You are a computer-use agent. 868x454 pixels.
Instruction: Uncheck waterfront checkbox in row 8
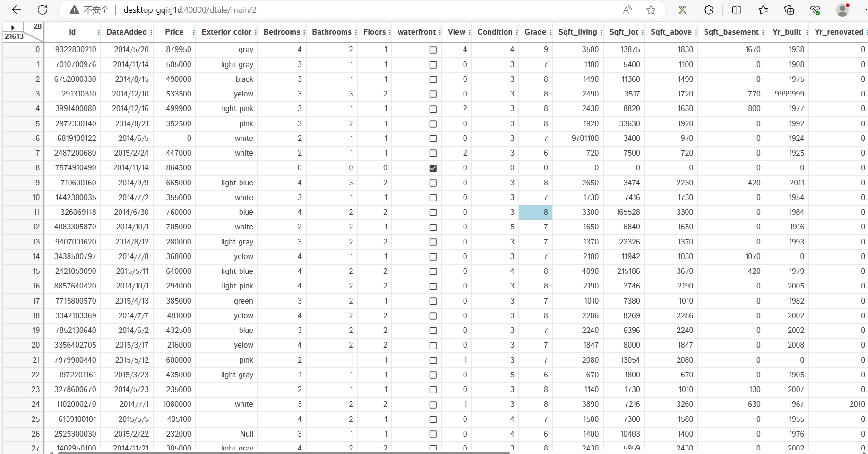point(433,168)
